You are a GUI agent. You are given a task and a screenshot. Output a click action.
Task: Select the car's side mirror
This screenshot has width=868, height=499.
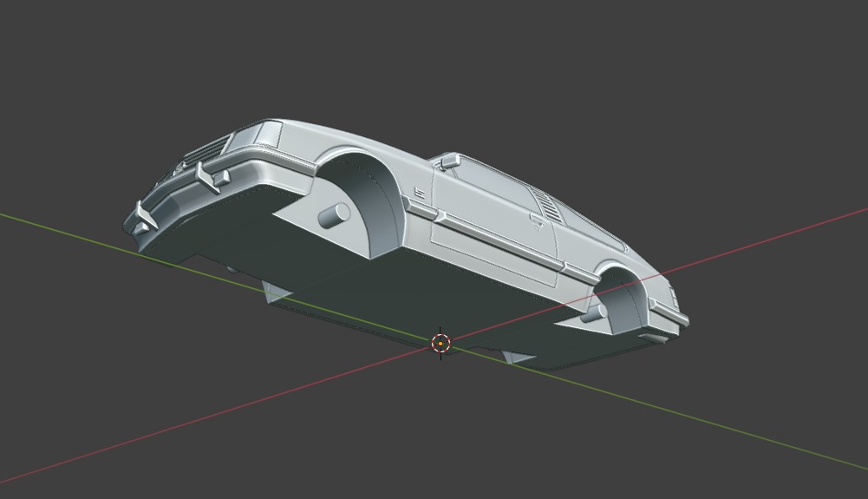[449, 161]
